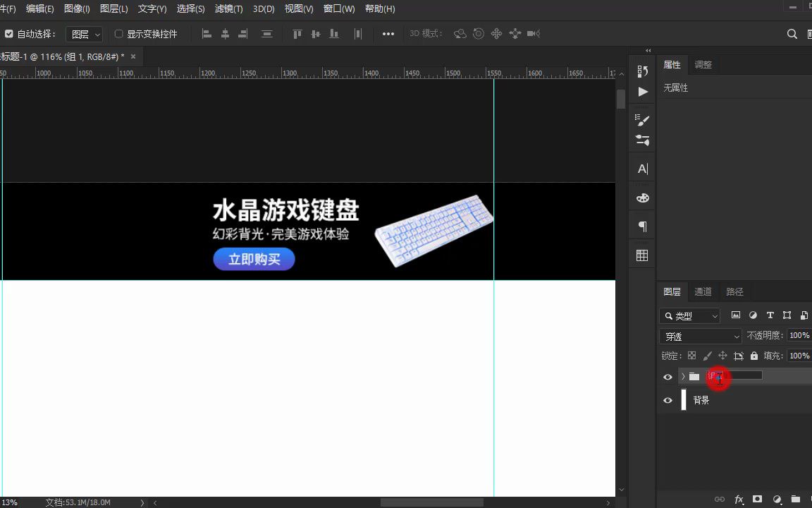Open the 穿透 blend mode dropdown
The height and width of the screenshot is (508, 812).
[x=700, y=336]
